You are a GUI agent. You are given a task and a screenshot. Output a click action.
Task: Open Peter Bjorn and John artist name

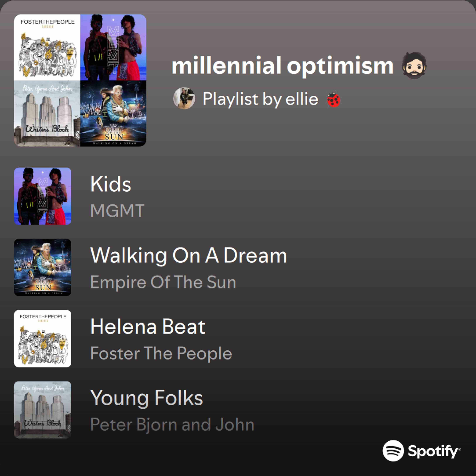pyautogui.click(x=172, y=424)
